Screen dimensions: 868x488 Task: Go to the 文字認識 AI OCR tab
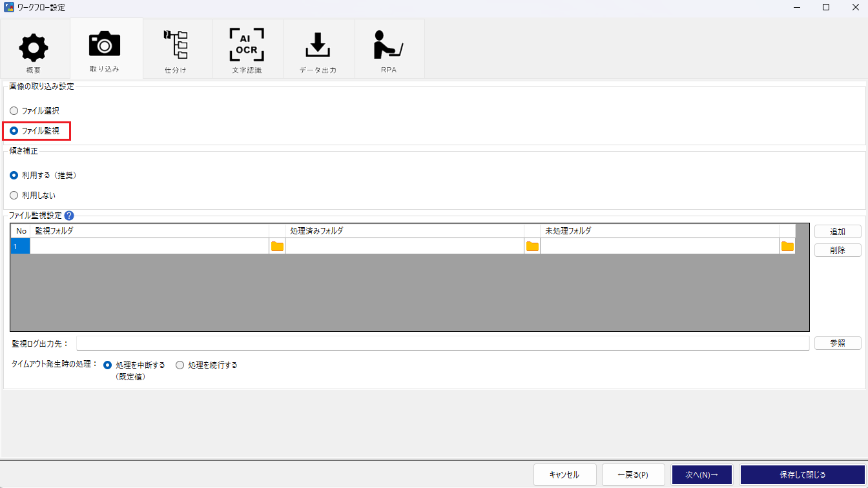click(x=247, y=49)
